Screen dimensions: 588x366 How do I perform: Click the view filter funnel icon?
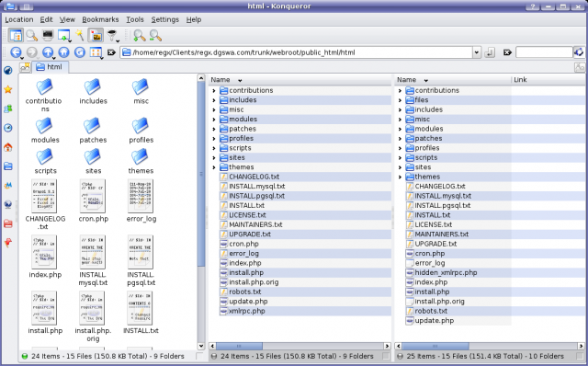[112, 36]
